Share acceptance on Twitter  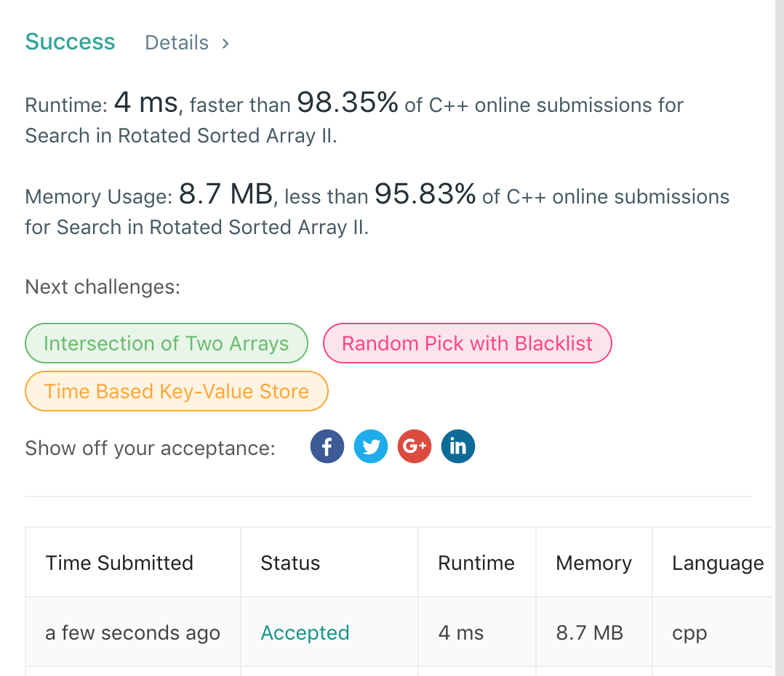(x=371, y=446)
